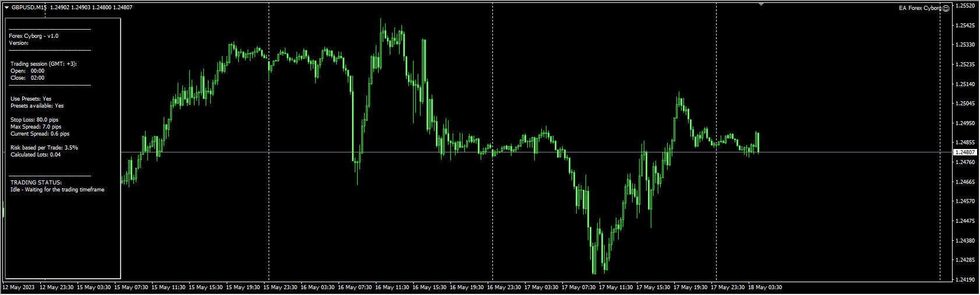Click time axis label 17 May 15:30
The width and height of the screenshot is (980, 295).
tap(653, 287)
